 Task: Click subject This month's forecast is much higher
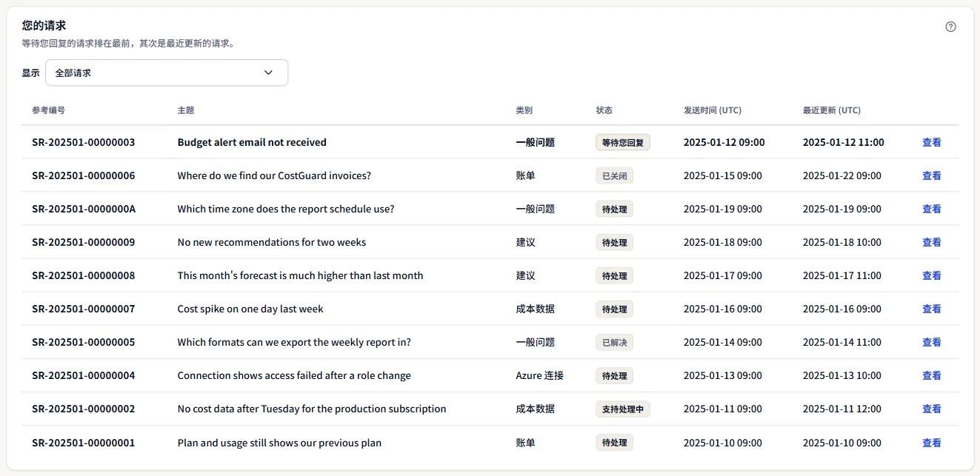[x=300, y=275]
